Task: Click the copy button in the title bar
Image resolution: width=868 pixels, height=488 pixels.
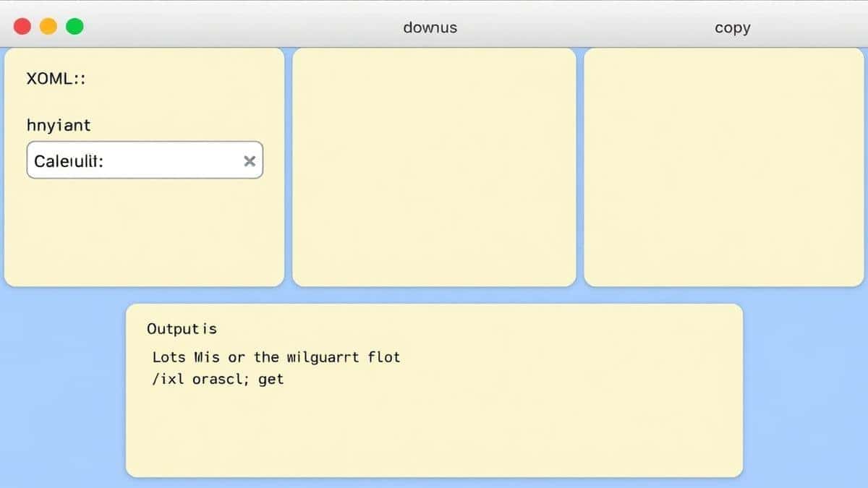Action: [x=732, y=27]
